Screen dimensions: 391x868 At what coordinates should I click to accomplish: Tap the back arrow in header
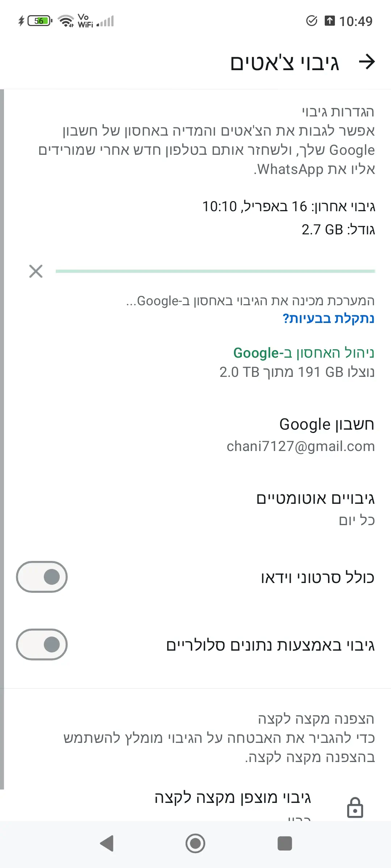[366, 62]
